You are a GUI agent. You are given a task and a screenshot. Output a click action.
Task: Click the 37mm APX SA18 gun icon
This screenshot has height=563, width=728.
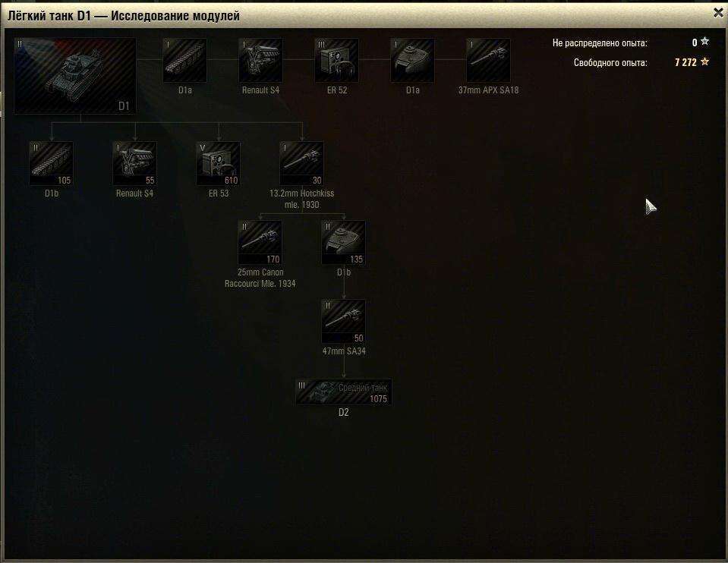tap(488, 61)
